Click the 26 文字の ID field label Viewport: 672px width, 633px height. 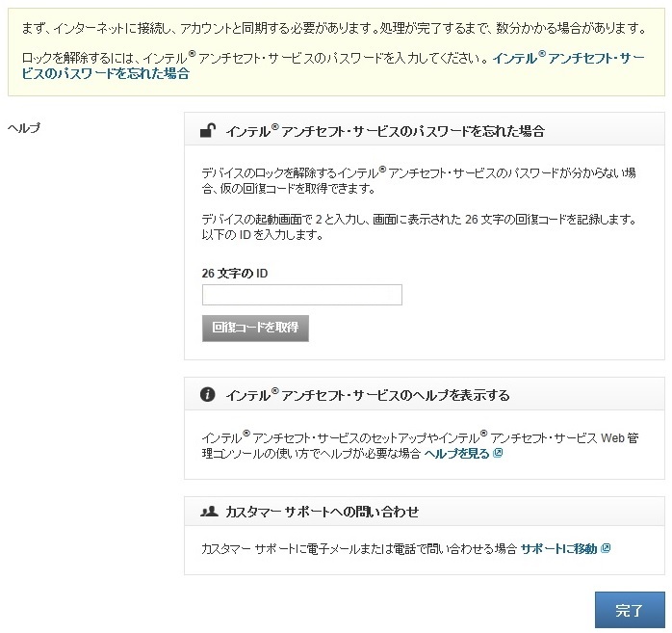pos(235,274)
